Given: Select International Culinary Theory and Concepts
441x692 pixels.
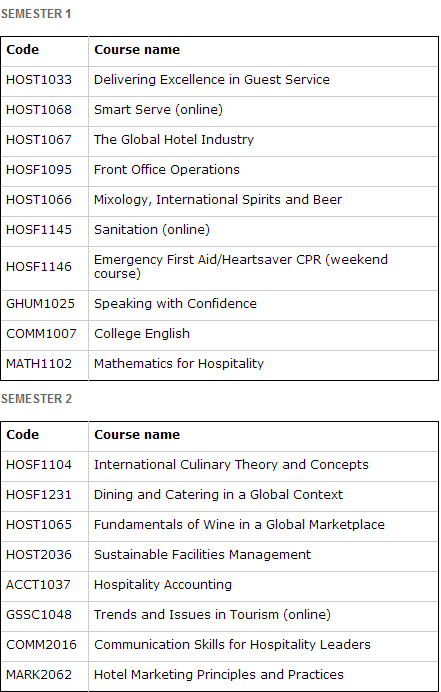Looking at the screenshot, I should (231, 465).
